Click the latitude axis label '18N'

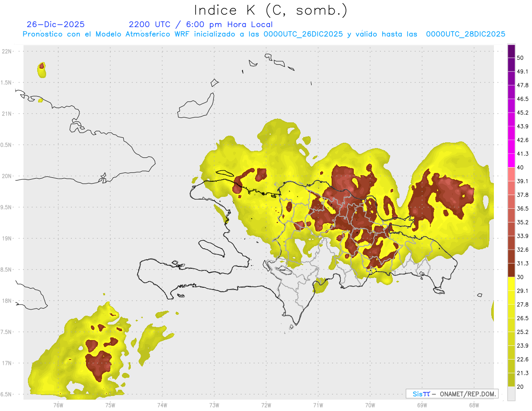(x=7, y=301)
